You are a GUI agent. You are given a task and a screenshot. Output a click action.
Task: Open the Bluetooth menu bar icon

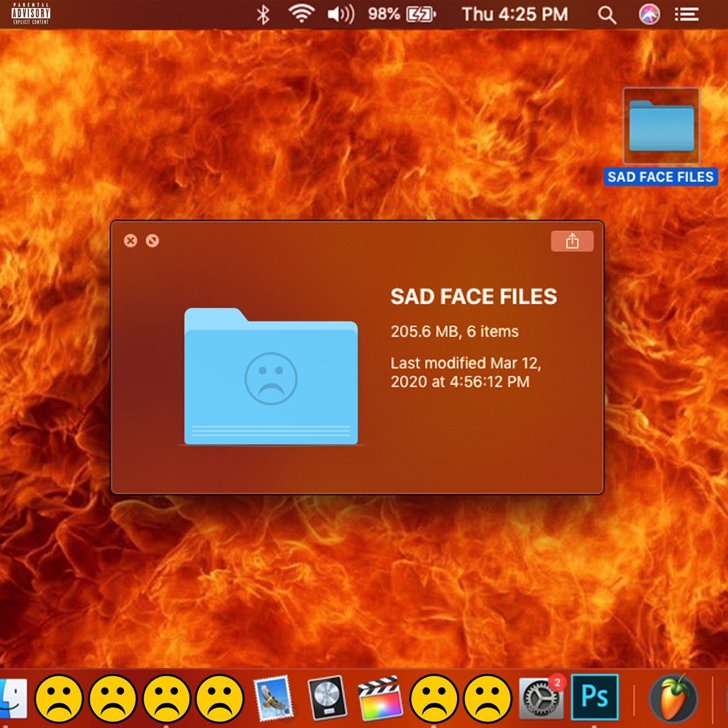tap(263, 15)
